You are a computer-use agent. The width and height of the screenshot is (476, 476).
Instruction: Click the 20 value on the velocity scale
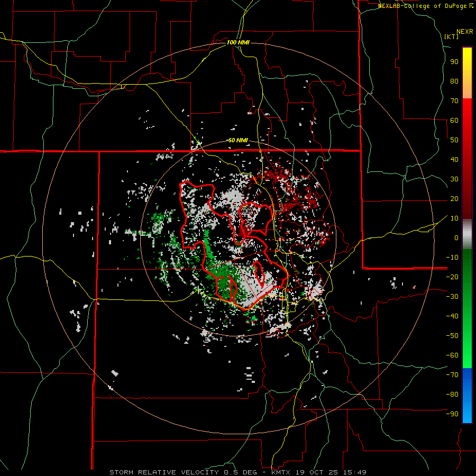454,198
